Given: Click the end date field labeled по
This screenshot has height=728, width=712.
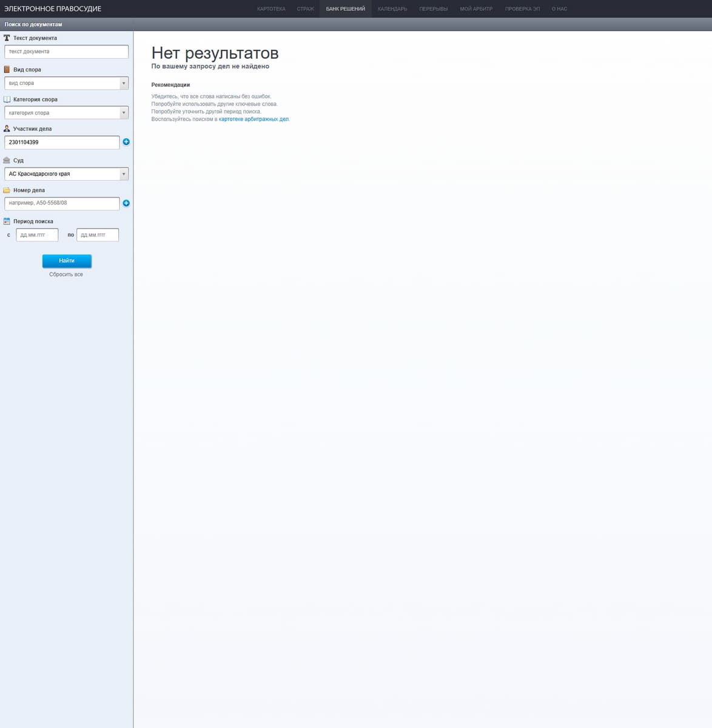Looking at the screenshot, I should 98,235.
